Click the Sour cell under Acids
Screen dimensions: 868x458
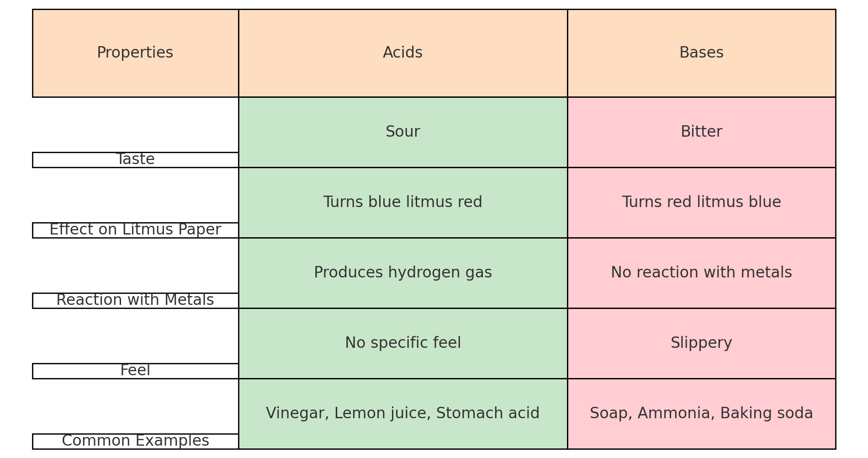pyautogui.click(x=402, y=132)
